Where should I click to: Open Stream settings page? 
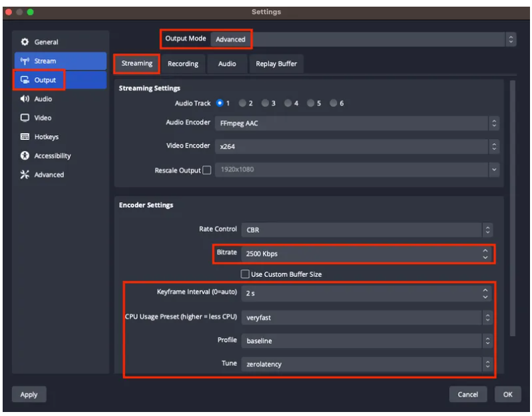coord(61,61)
